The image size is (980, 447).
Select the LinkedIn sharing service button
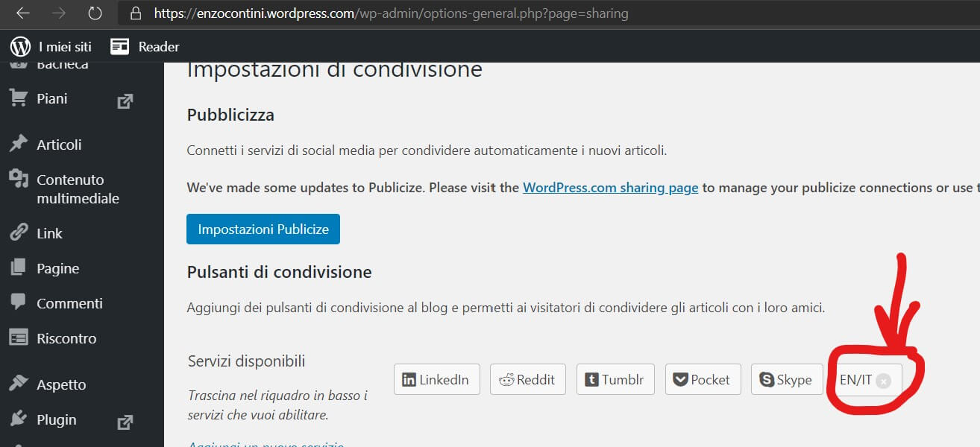436,379
